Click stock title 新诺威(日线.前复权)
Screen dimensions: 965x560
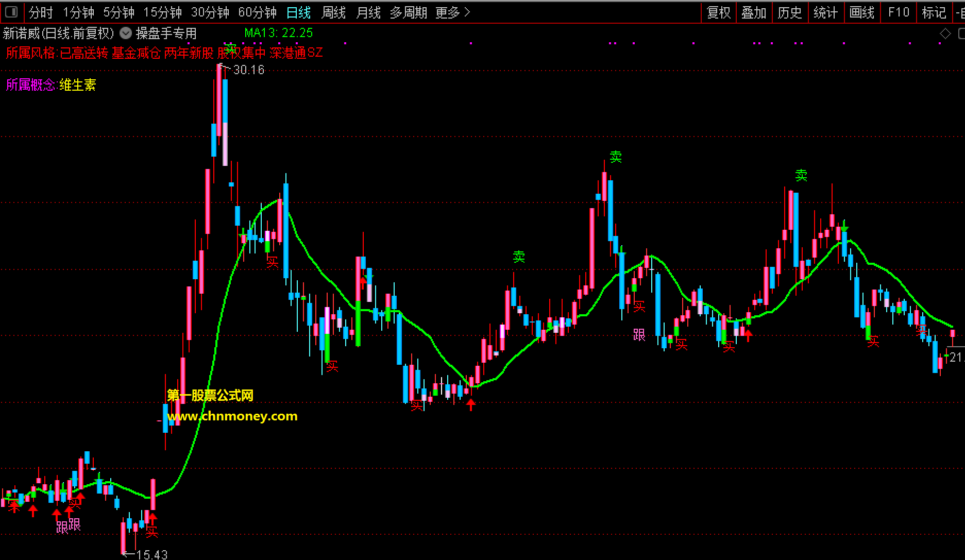pyautogui.click(x=59, y=33)
